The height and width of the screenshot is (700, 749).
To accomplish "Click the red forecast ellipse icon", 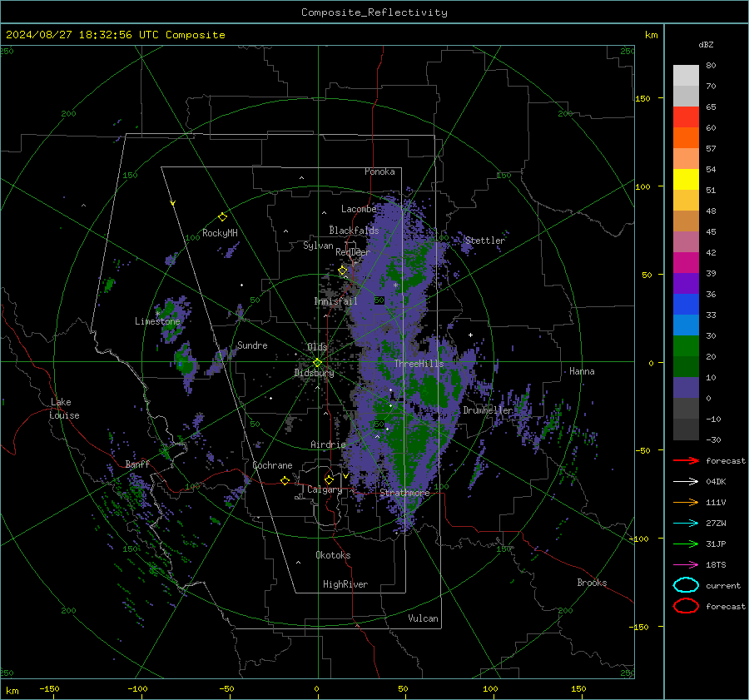I will [686, 606].
